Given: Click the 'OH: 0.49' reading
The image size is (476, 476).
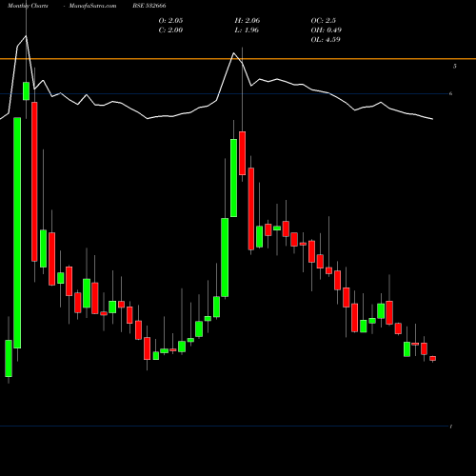Looking at the screenshot, I should [326, 30].
